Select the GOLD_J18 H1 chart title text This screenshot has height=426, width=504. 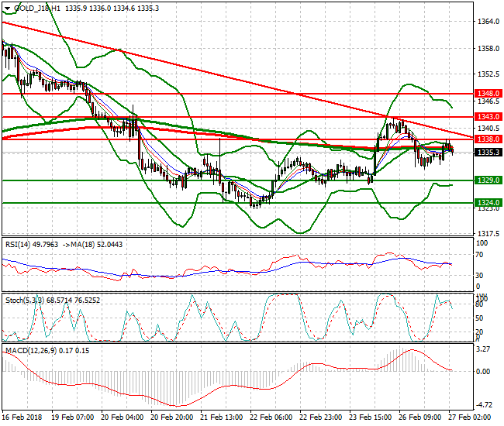[37, 9]
